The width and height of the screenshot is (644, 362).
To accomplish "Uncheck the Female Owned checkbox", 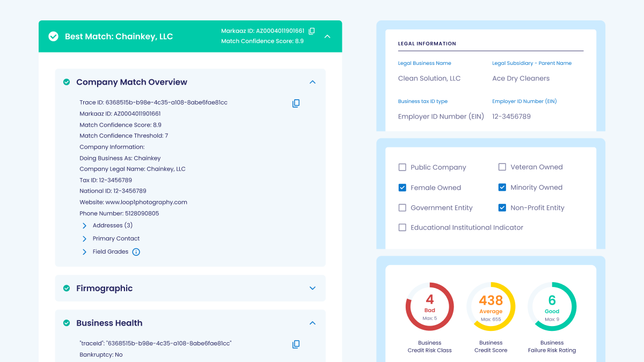I will 402,187.
